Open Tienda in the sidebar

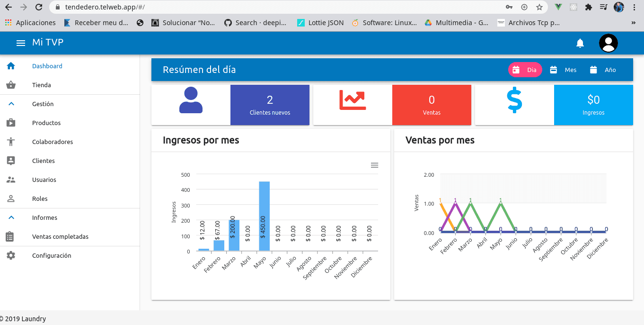70,85
